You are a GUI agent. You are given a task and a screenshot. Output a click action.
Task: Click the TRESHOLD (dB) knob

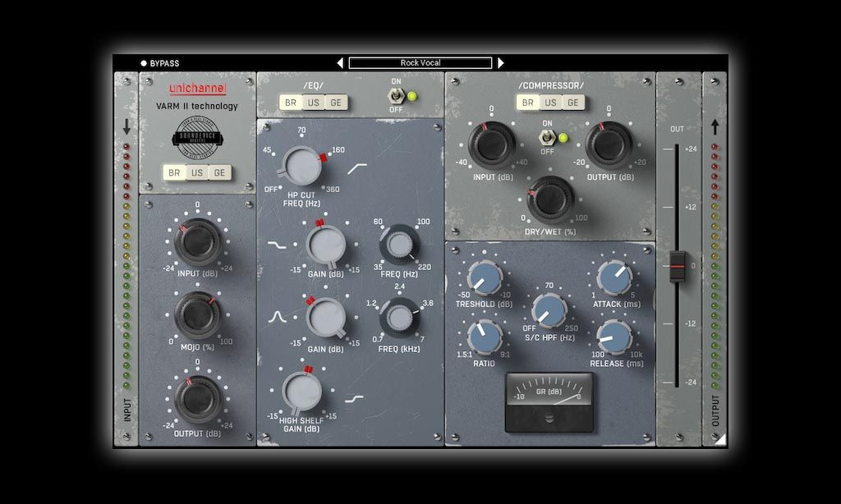[485, 277]
